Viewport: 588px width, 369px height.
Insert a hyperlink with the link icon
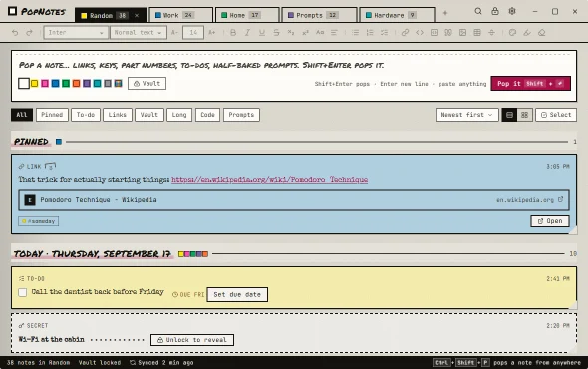click(x=405, y=33)
